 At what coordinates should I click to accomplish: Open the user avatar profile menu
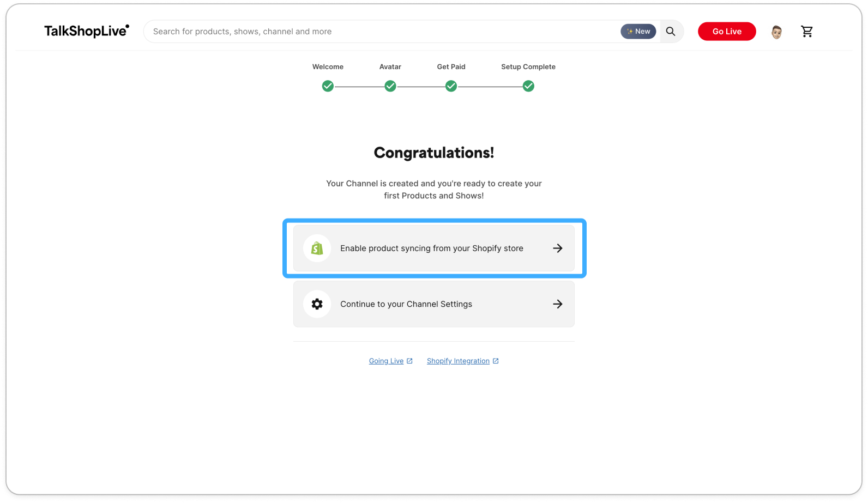776,32
